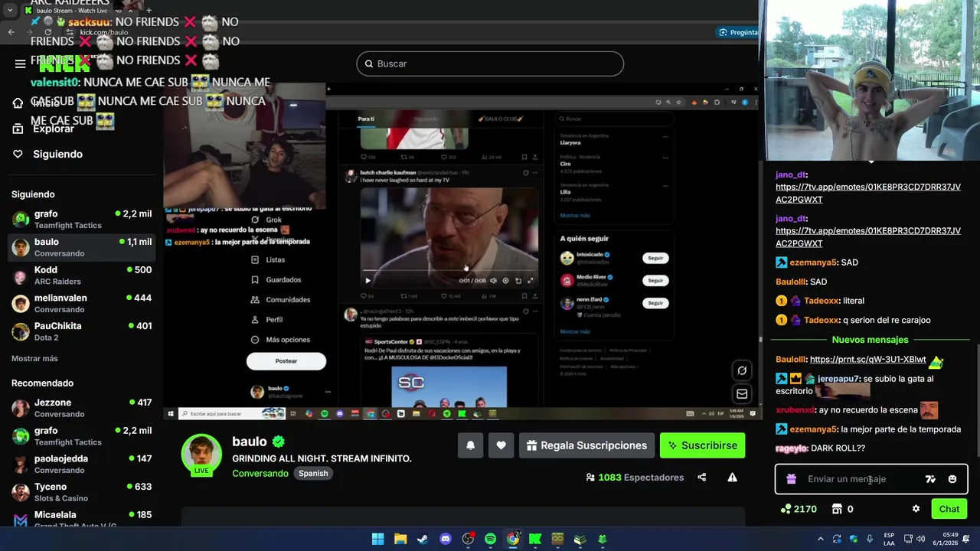The height and width of the screenshot is (551, 980).
Task: Open the prnt.sc link from Baulolll
Action: (x=867, y=360)
